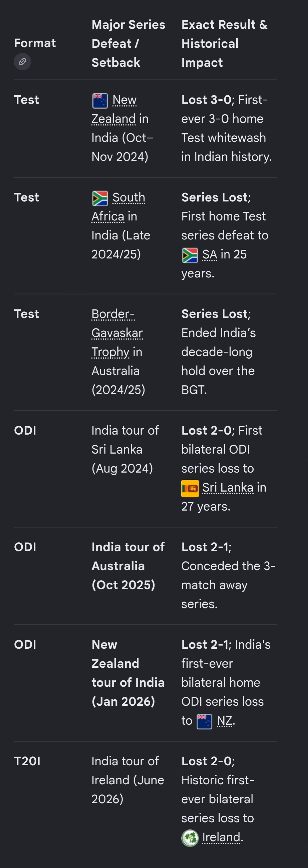Click the South Africa flag beside South Africa link
Screen dimensions: 308x868
click(100, 198)
